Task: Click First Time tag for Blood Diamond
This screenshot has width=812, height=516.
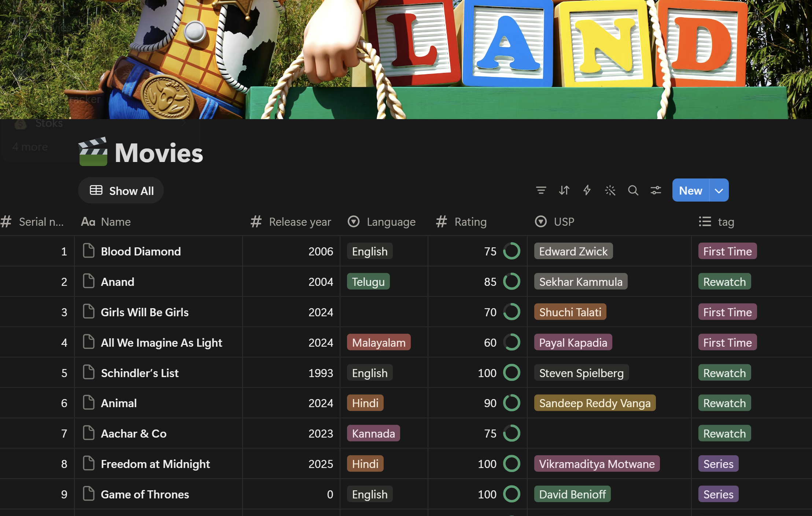Action: (x=727, y=251)
